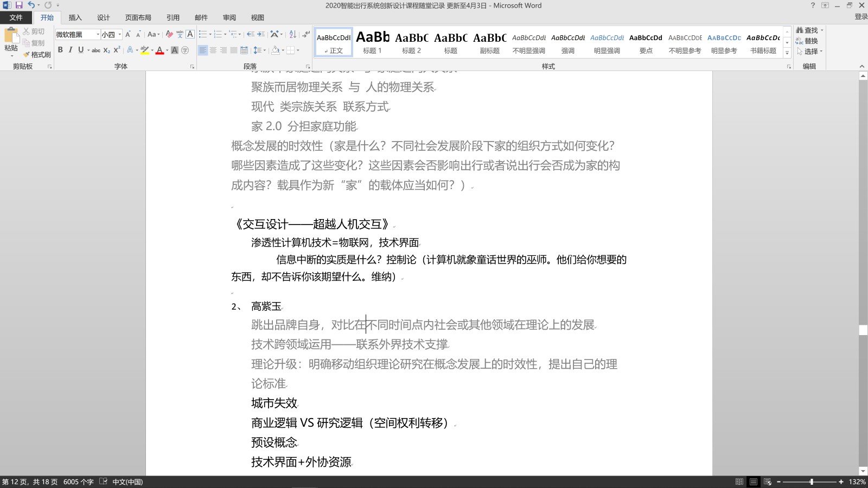Viewport: 868px width, 488px height.
Task: Open the Change Case (Aa) dropdown
Action: (x=154, y=34)
